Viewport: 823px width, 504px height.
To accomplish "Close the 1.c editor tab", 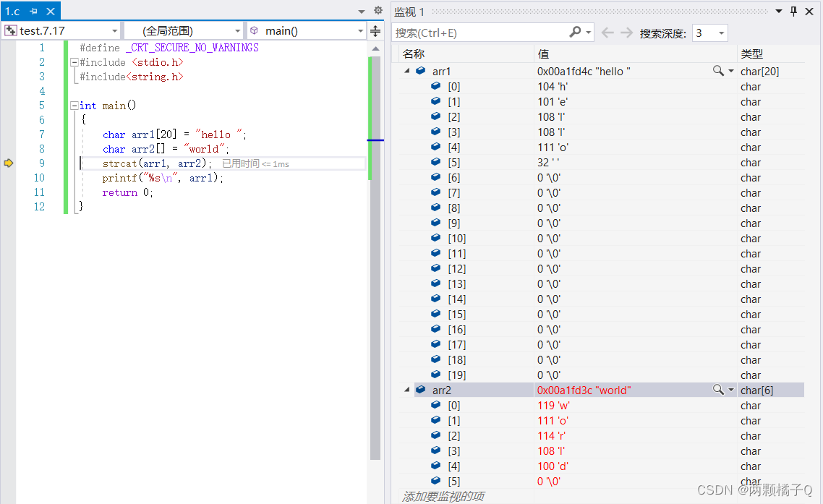I will click(51, 11).
